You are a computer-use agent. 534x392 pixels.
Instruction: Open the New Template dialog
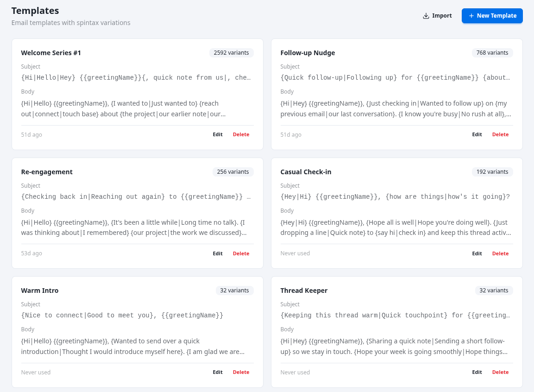point(492,16)
